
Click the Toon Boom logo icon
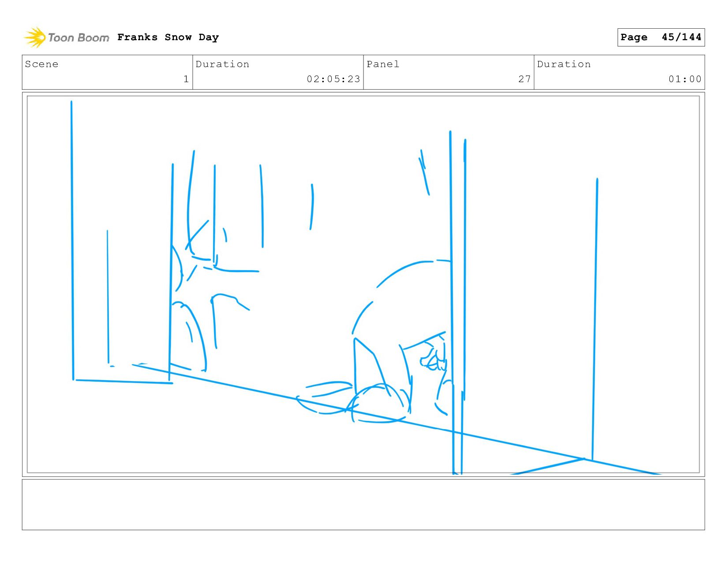point(34,38)
